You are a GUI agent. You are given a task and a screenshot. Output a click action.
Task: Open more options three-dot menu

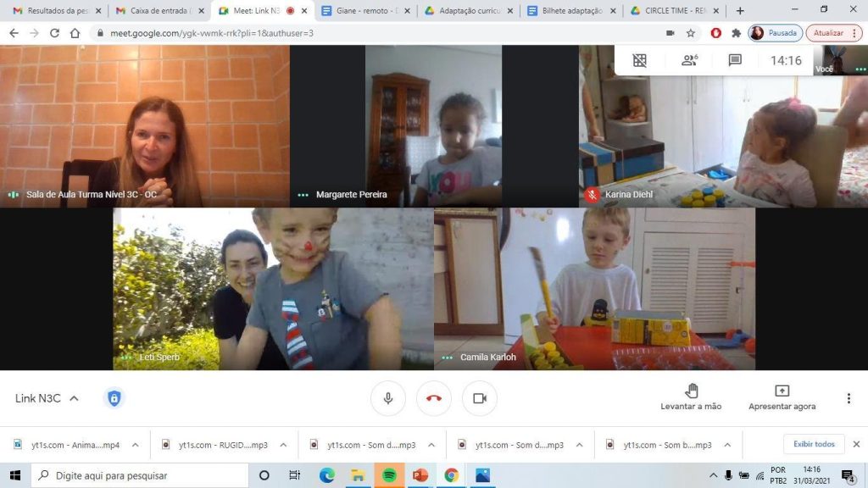(849, 398)
